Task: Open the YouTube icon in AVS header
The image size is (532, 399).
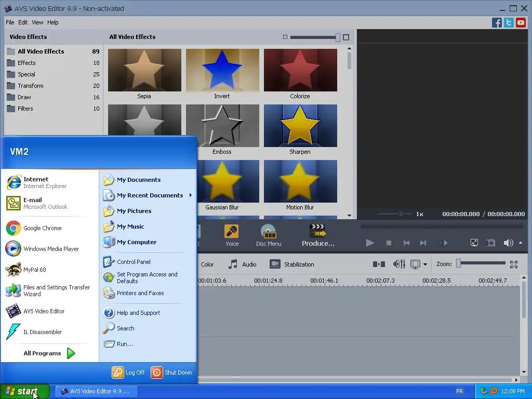Action: point(521,23)
